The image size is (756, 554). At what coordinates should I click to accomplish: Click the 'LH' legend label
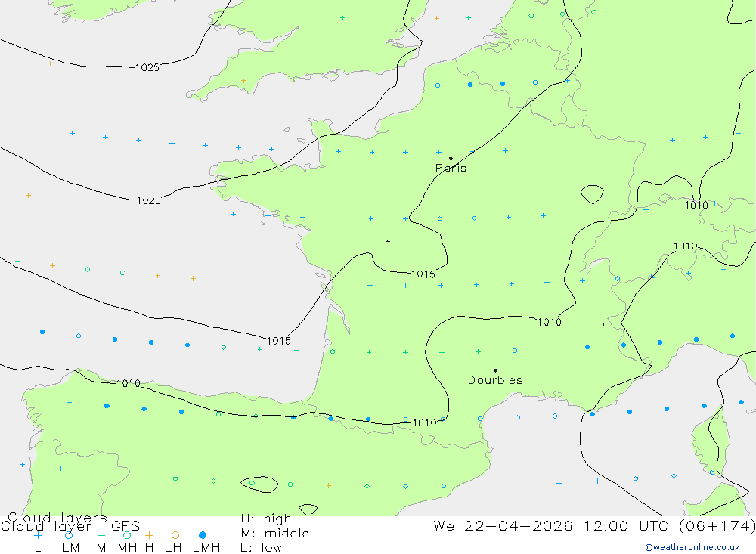173,548
